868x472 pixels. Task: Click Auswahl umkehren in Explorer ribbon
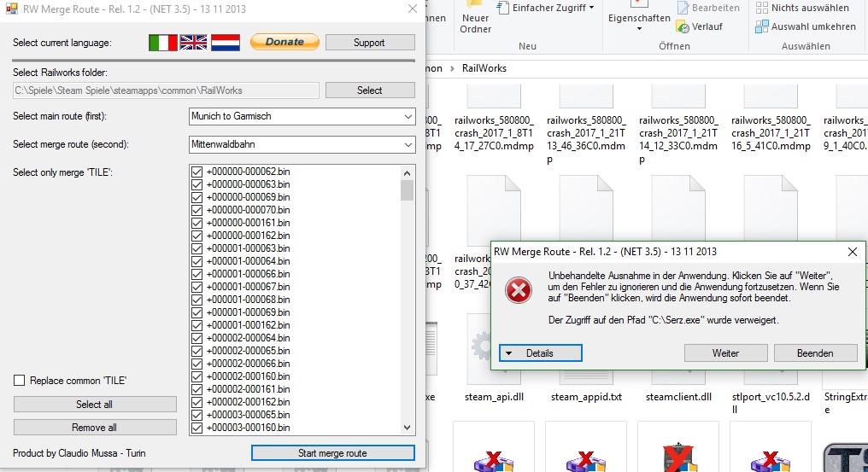click(x=806, y=26)
